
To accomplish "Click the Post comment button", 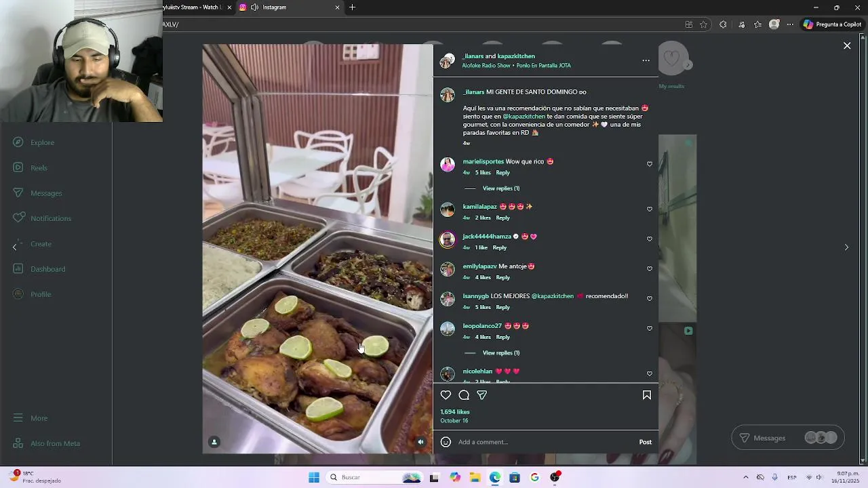I will click(x=645, y=442).
